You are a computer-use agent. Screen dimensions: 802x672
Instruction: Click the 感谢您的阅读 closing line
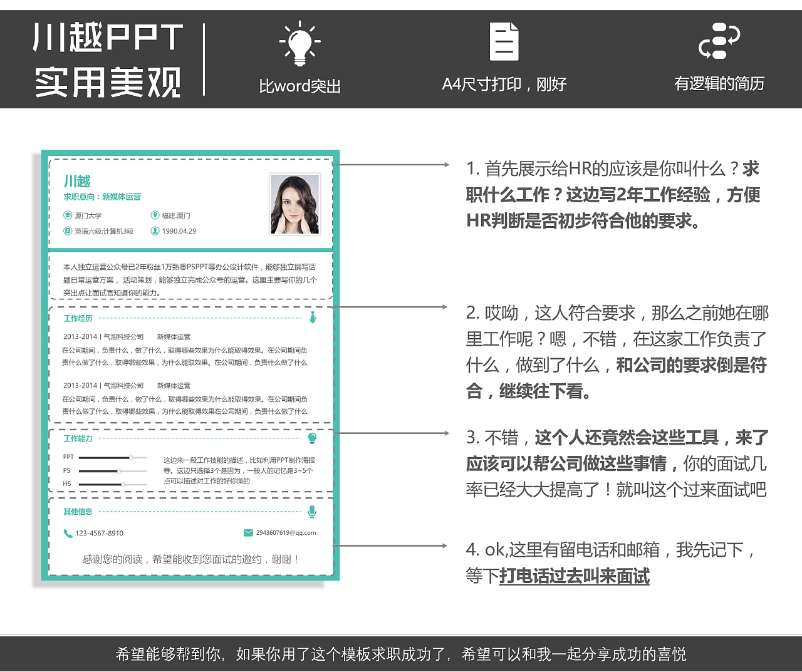click(191, 559)
